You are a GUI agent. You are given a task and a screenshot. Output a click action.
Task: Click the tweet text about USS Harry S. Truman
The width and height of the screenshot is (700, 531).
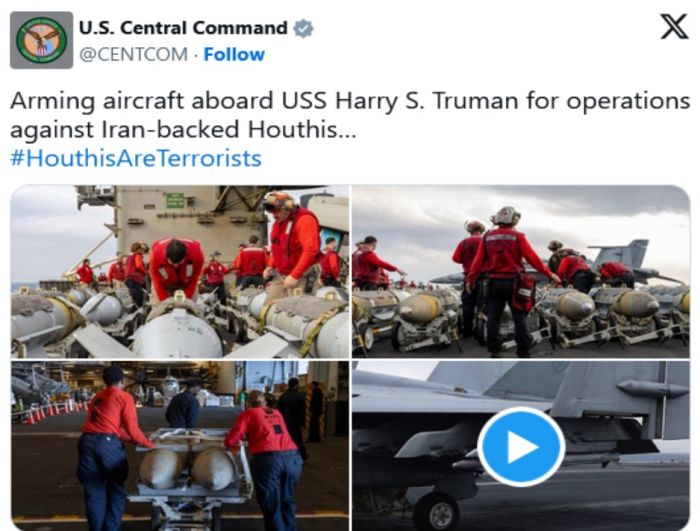pos(350,115)
